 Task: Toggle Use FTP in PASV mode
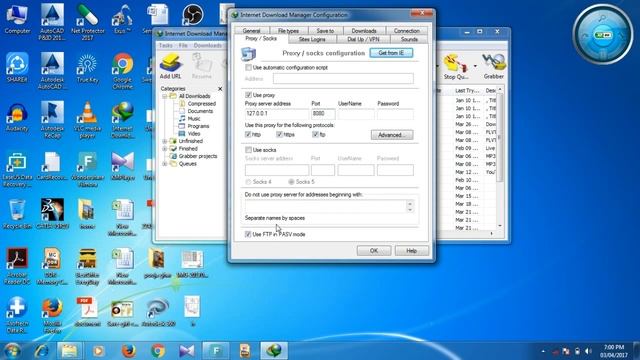(248, 234)
